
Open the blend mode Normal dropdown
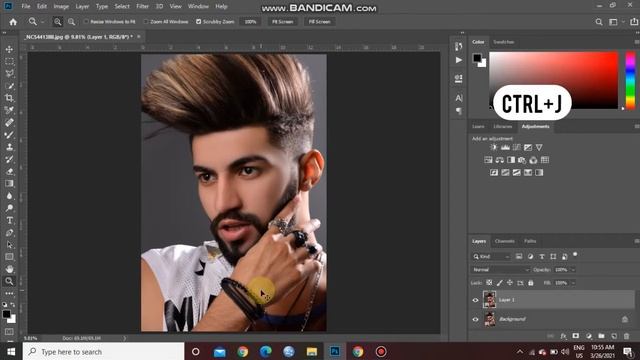point(500,270)
